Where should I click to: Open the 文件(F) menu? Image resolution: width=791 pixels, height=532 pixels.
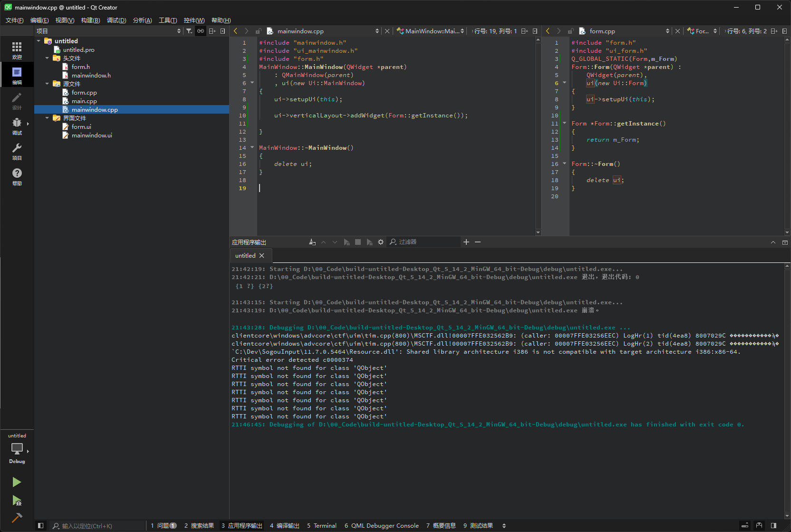pyautogui.click(x=14, y=20)
